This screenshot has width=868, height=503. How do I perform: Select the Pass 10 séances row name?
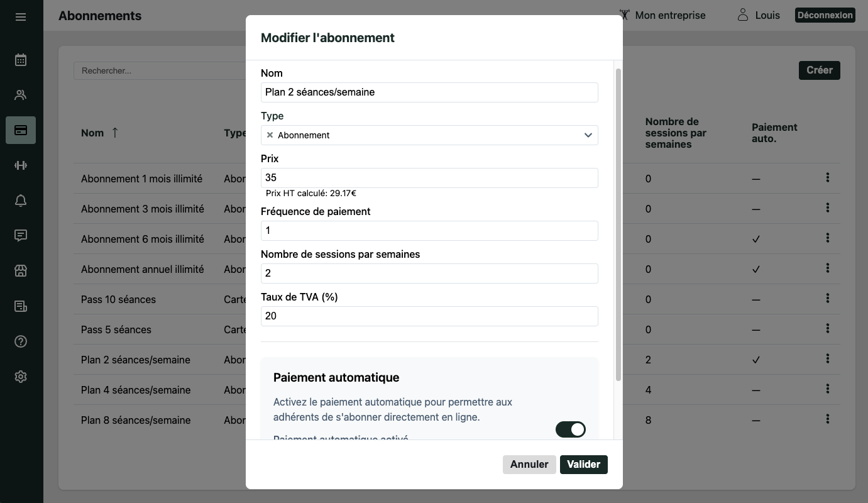click(x=118, y=299)
